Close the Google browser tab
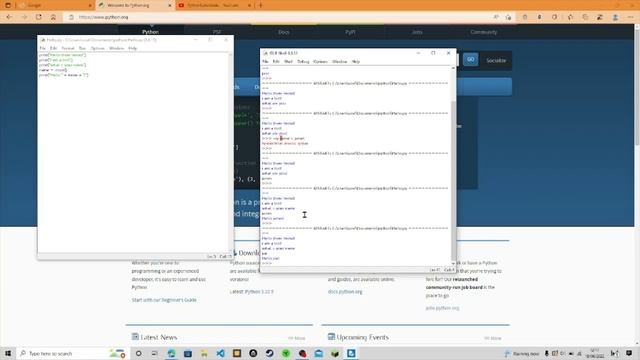 click(x=90, y=5)
